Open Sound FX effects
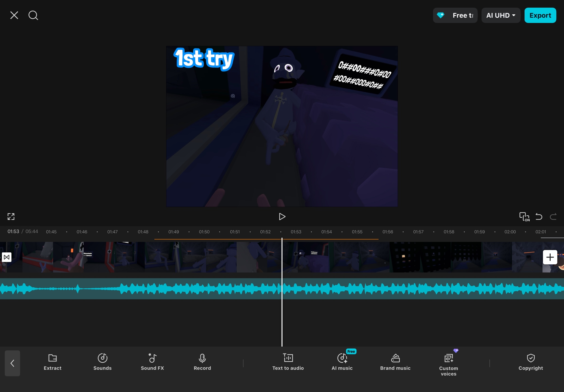The width and height of the screenshot is (564, 392). pos(152,362)
